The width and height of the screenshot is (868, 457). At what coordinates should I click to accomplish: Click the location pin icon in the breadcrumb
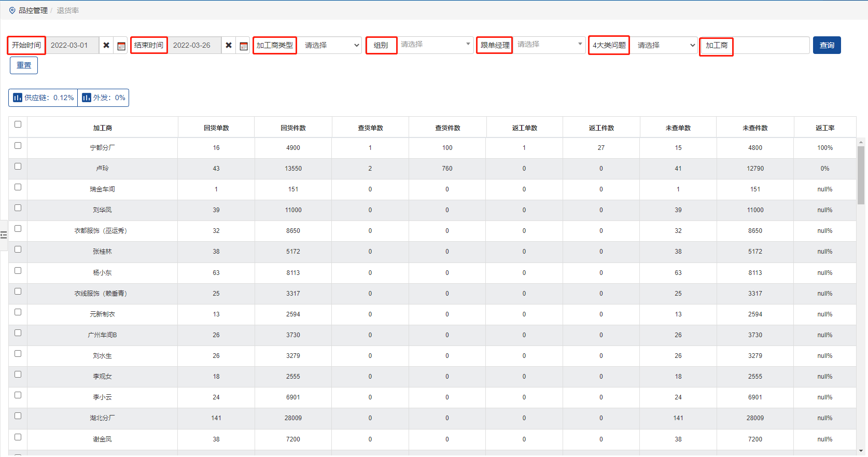tap(12, 10)
